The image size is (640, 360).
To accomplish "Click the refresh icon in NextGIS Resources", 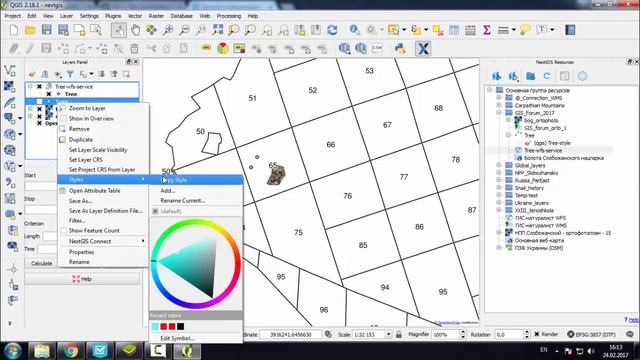I will coord(547,76).
